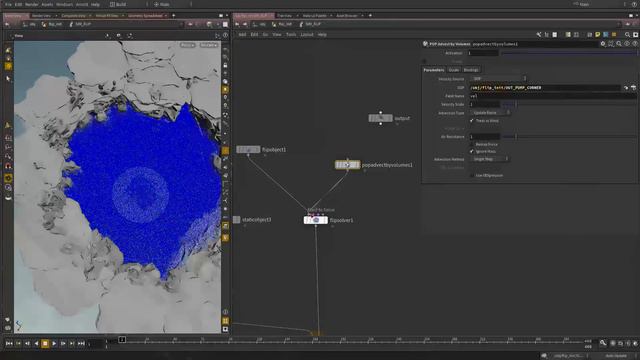Go back in viewport pane path
This screenshot has height=360, width=640.
[x=8, y=24]
